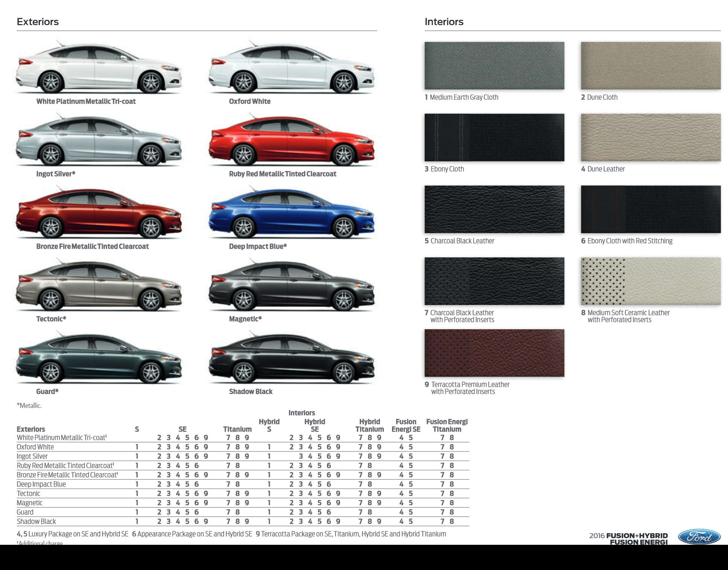The width and height of the screenshot is (728, 570).
Task: Click the 'Shadow Black' car caption
Action: 251,392
